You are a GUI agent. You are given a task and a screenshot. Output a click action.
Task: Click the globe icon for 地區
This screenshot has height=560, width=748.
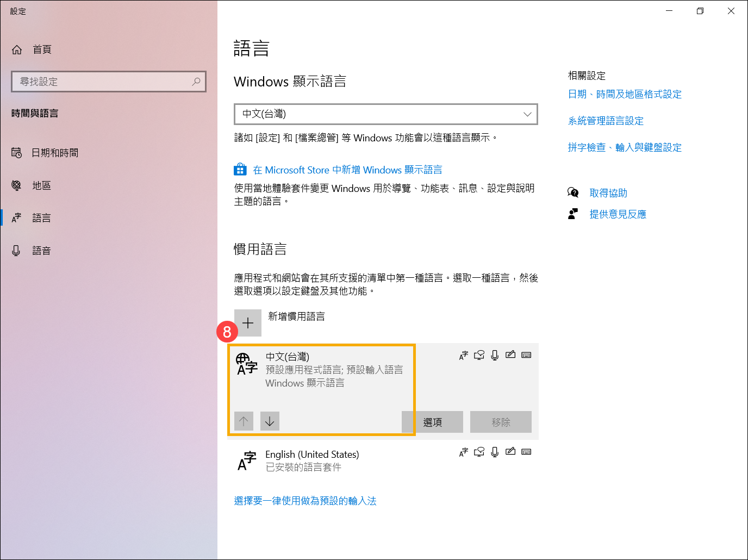(x=17, y=185)
